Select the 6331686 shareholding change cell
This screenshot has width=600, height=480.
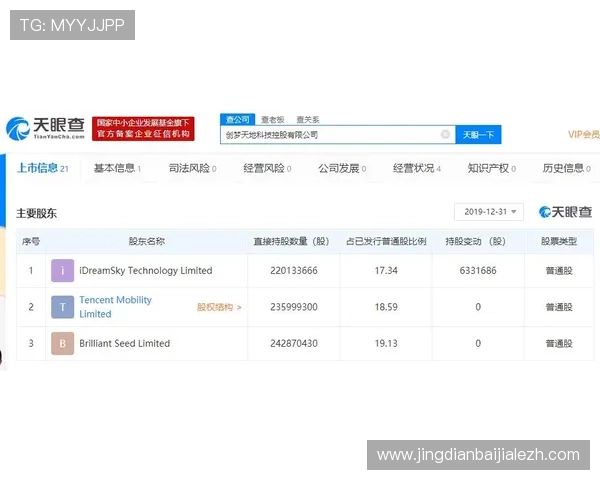pyautogui.click(x=478, y=271)
